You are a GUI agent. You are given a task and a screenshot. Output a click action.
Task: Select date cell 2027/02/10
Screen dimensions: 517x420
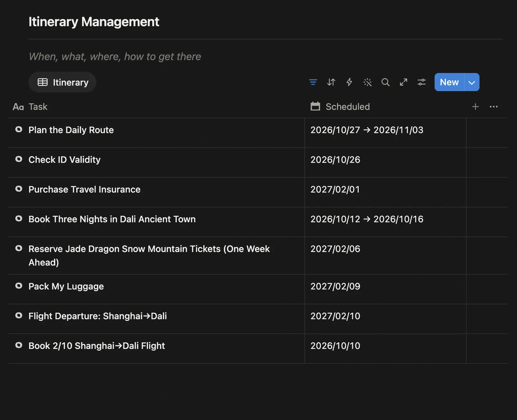[x=385, y=319]
